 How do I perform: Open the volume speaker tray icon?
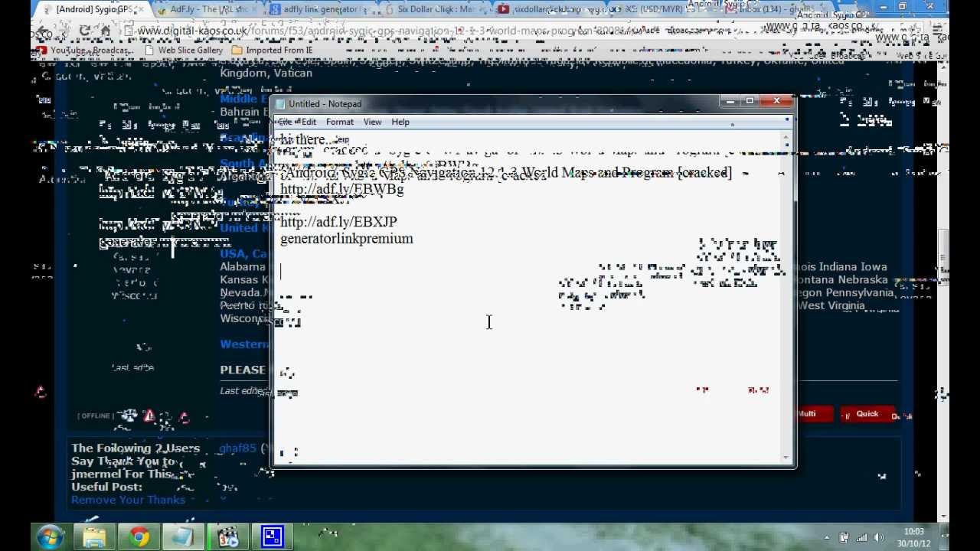tap(879, 538)
